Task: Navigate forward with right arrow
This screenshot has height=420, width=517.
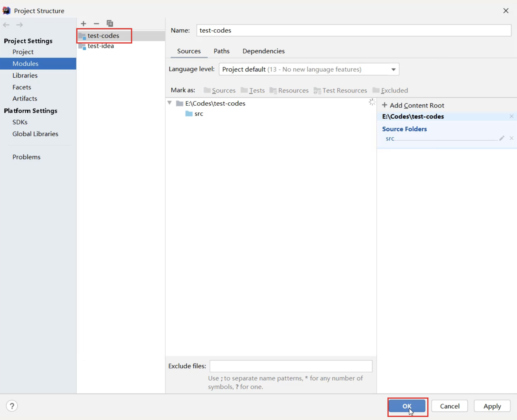Action: click(x=20, y=25)
